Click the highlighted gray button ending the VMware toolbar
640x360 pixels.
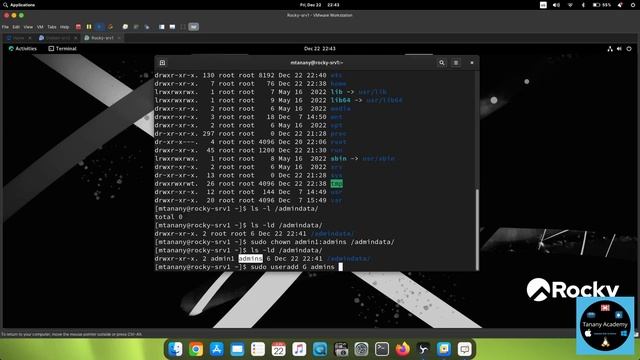pyautogui.click(x=193, y=27)
